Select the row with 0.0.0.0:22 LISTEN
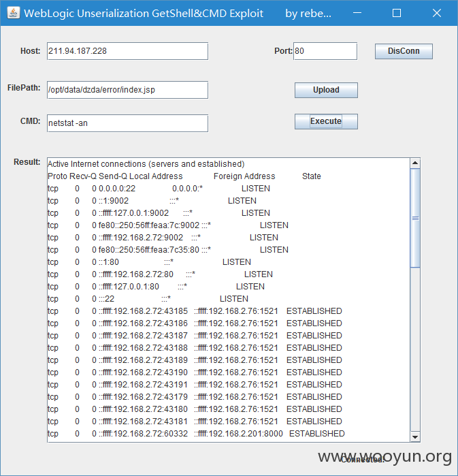The height and width of the screenshot is (476, 458). pyautogui.click(x=159, y=189)
